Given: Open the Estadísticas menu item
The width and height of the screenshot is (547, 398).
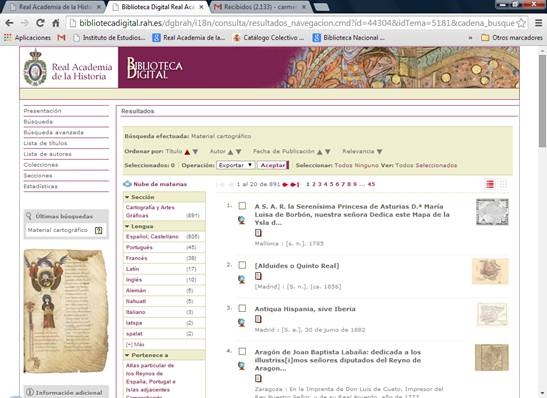Looking at the screenshot, I should [40, 187].
